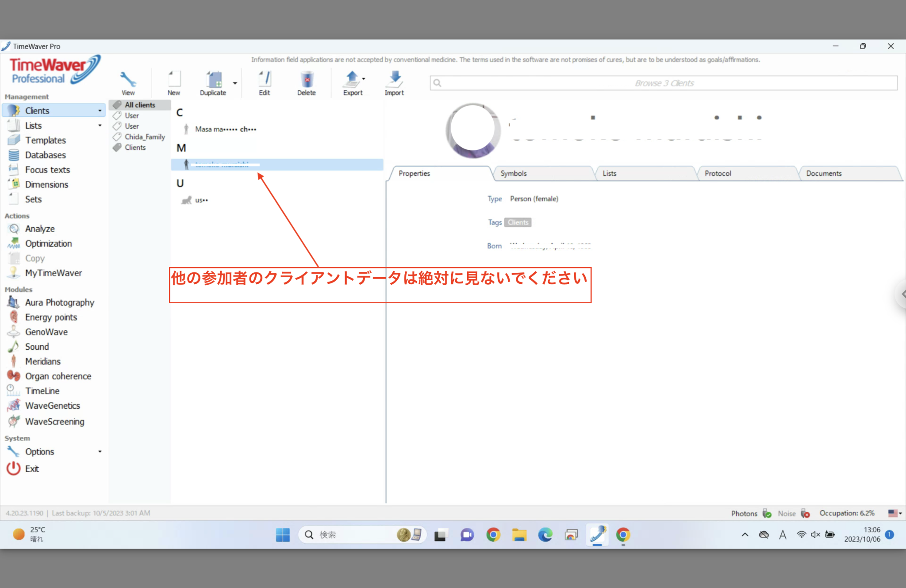Select the All clients tag filter
This screenshot has height=588, width=906.
140,105
